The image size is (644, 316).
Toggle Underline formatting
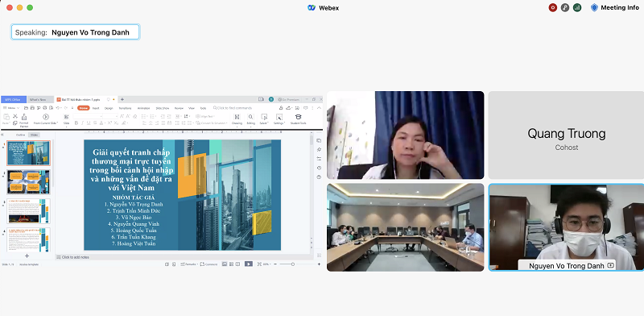(89, 123)
